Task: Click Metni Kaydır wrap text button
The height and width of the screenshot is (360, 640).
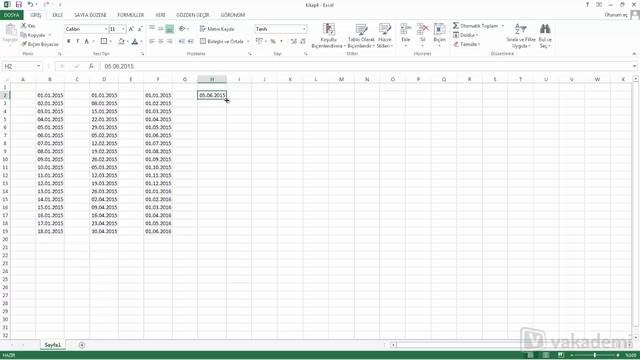Action: pos(217,29)
